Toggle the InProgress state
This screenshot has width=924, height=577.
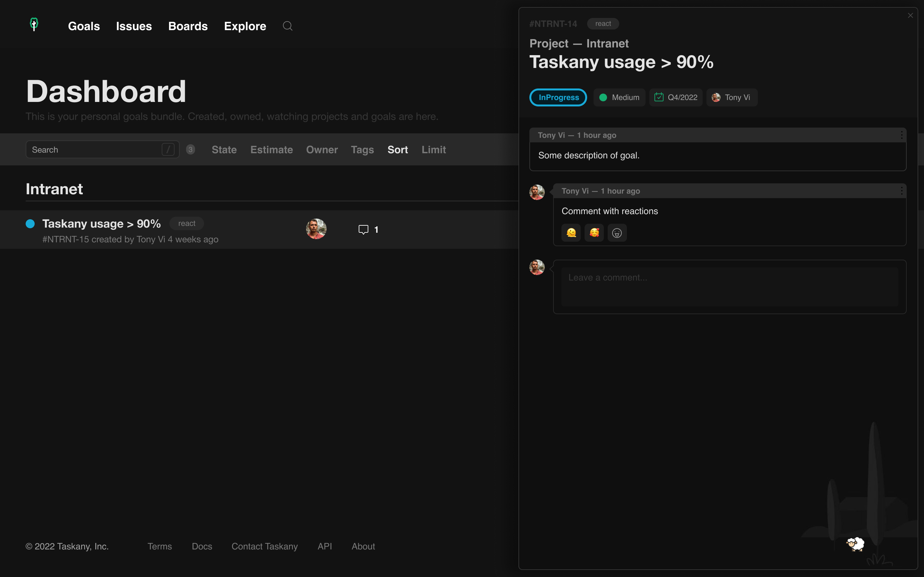click(558, 97)
